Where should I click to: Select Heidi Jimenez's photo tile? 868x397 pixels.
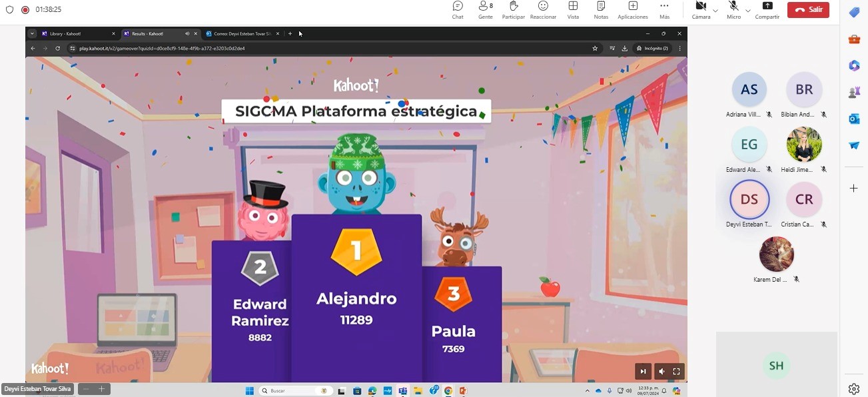804,144
